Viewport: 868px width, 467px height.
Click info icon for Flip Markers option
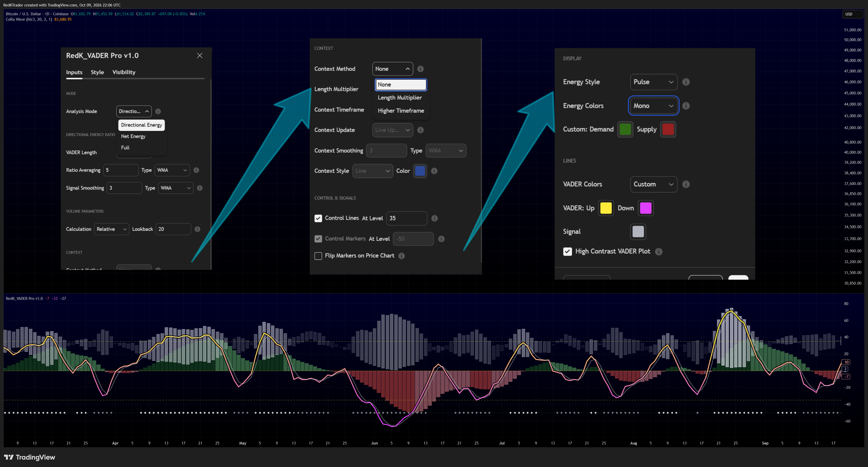point(402,256)
